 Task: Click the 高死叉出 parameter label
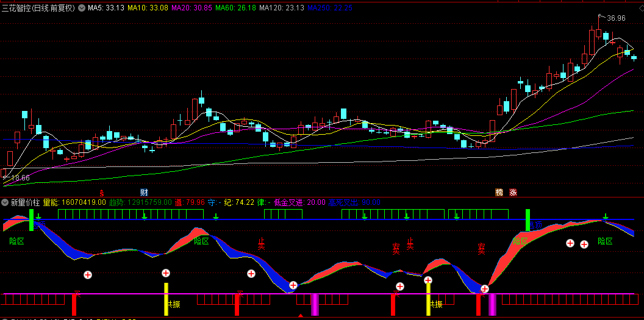pyautogui.click(x=343, y=202)
